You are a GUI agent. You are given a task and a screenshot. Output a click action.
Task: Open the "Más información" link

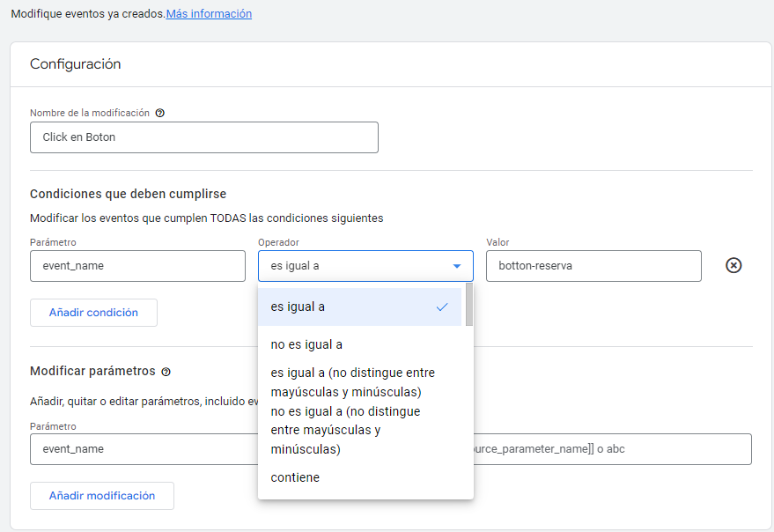209,14
